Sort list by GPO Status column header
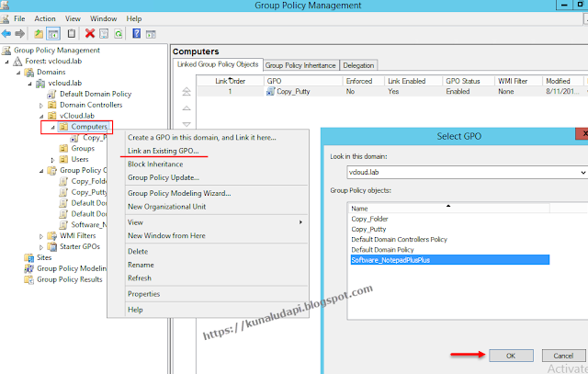The image size is (588, 374). point(468,81)
